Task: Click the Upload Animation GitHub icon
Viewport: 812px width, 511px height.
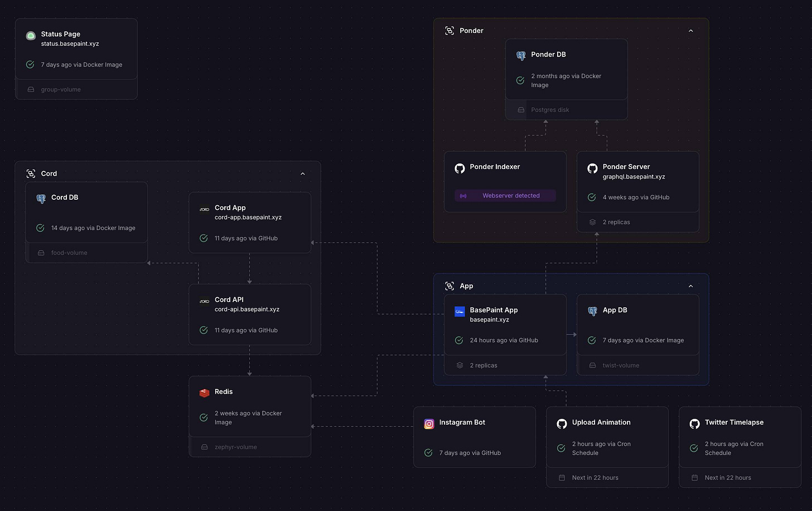Action: [x=562, y=424]
